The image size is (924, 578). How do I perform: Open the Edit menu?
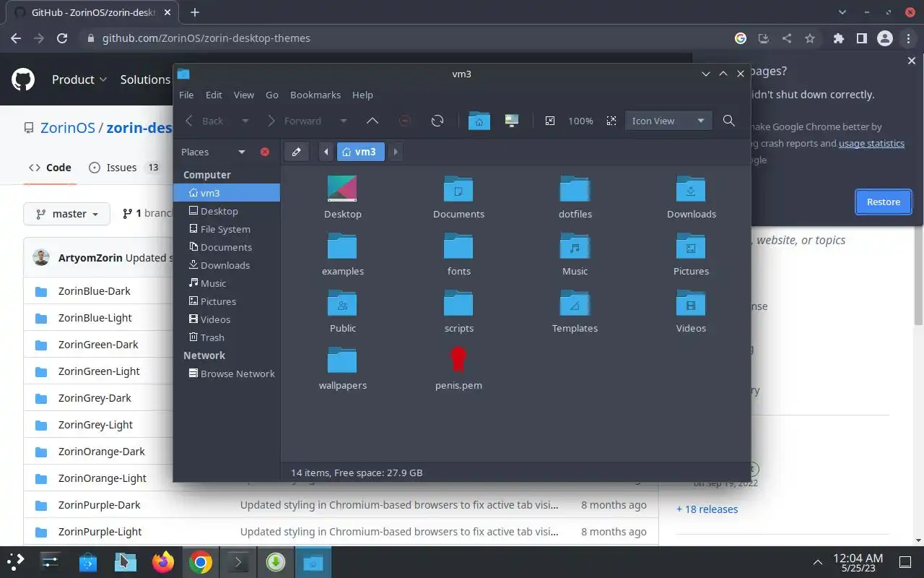214,95
